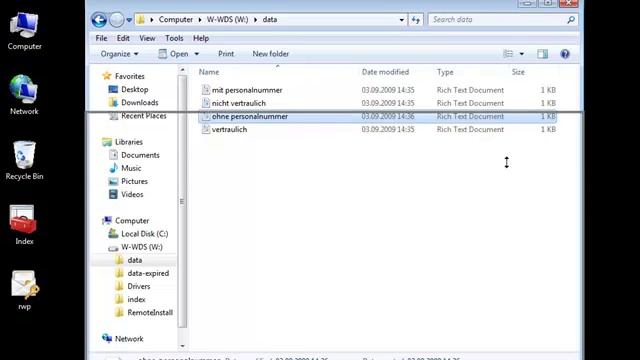This screenshot has height=360, width=640.
Task: Click navigation pane scrollbar down arrow
Action: 182,346
